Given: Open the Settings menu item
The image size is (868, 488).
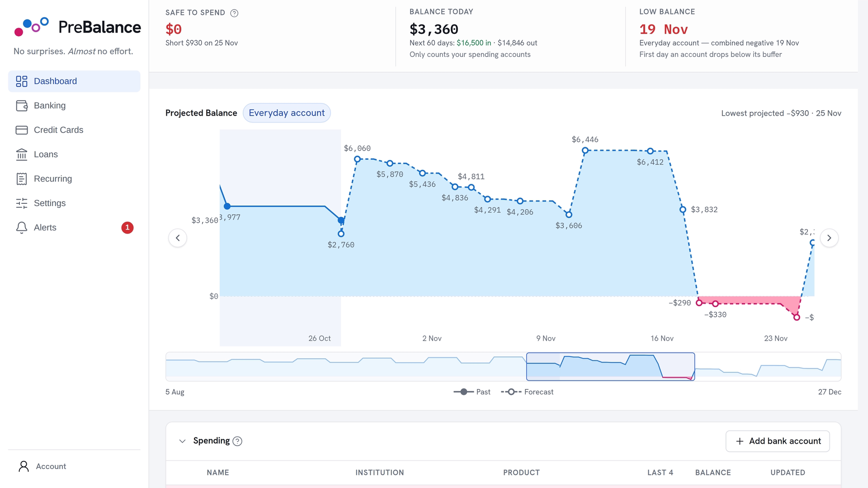Looking at the screenshot, I should pyautogui.click(x=74, y=203).
